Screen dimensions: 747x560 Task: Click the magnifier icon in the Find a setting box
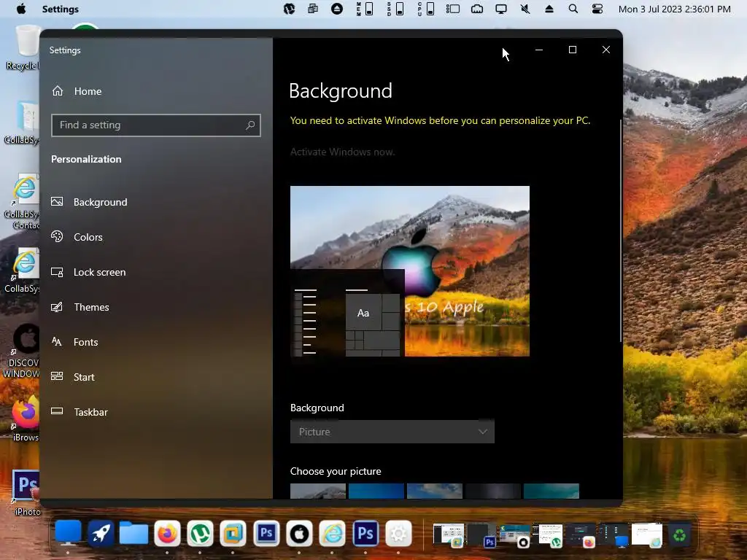pyautogui.click(x=250, y=125)
